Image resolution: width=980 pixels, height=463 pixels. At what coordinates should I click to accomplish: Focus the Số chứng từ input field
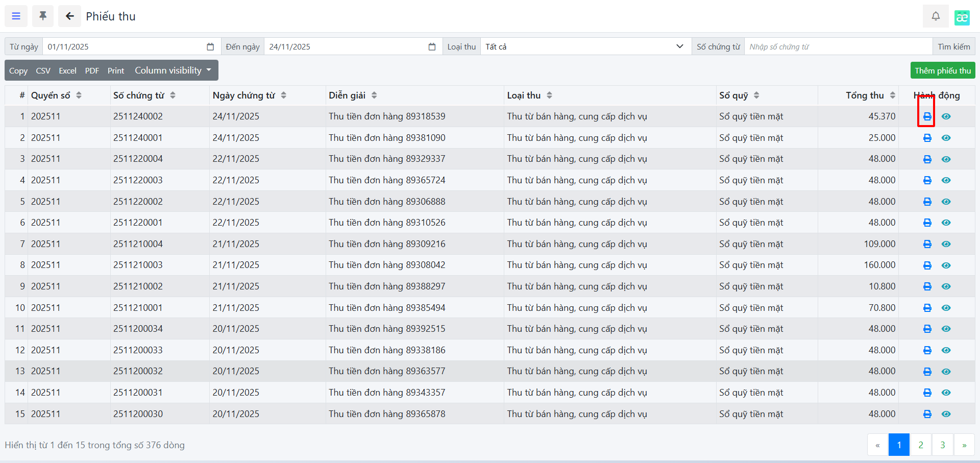point(838,47)
